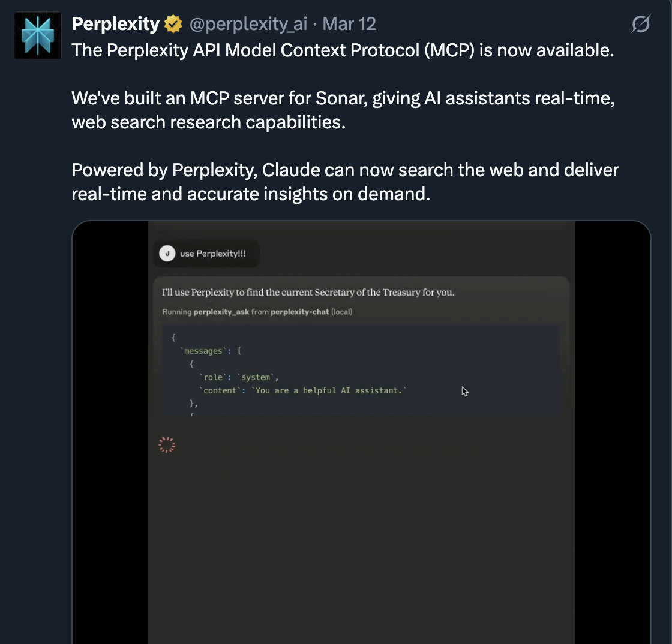Image resolution: width=672 pixels, height=644 pixels.
Task: Open Grok actions for this post
Action: 640,24
